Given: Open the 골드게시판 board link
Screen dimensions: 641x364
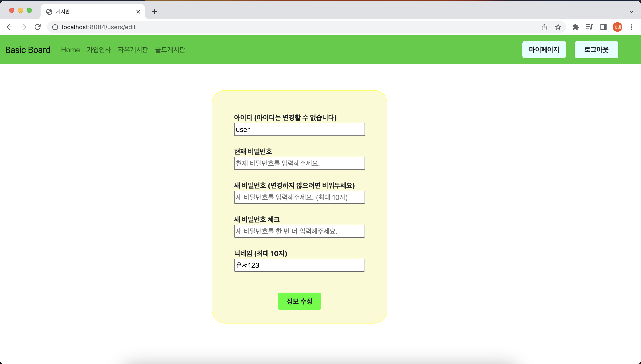Looking at the screenshot, I should point(170,50).
